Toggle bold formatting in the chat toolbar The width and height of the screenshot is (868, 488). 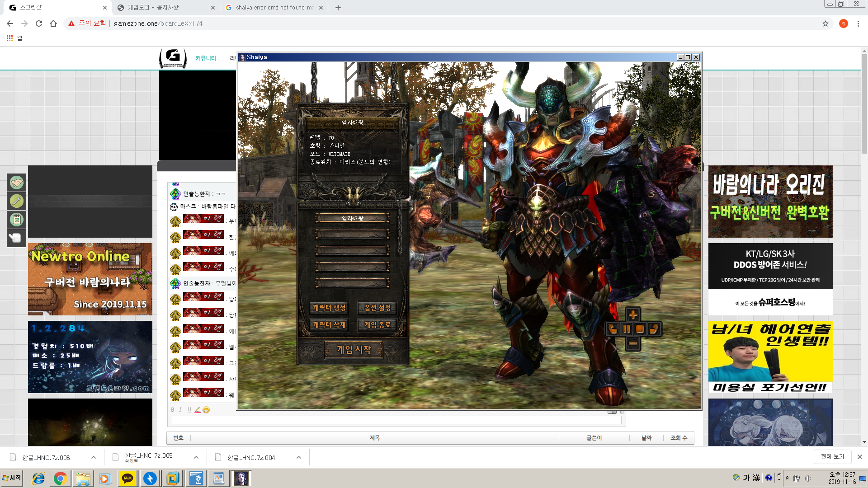coord(172,410)
